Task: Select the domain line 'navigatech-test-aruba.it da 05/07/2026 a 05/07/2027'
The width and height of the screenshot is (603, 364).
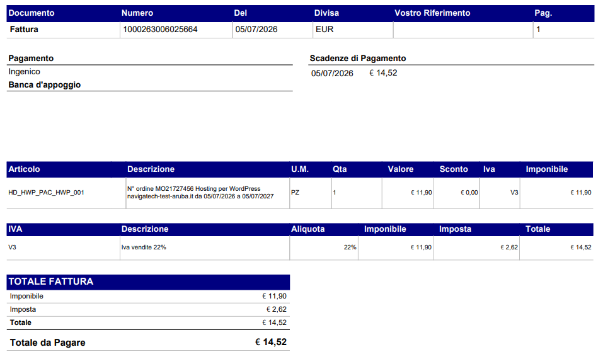Action: click(200, 196)
